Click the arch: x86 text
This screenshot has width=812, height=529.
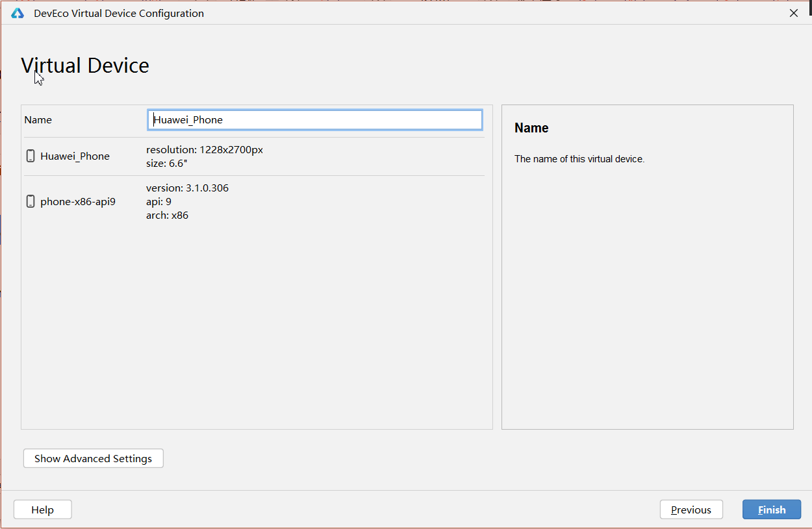167,215
